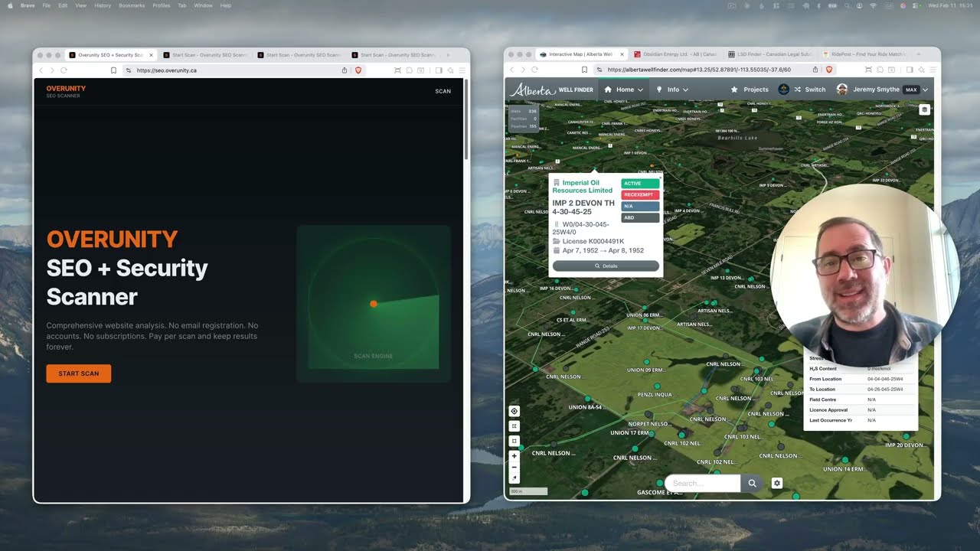
Task: Click the OVERUNITY SEO SCANNER logo
Action: [x=66, y=91]
